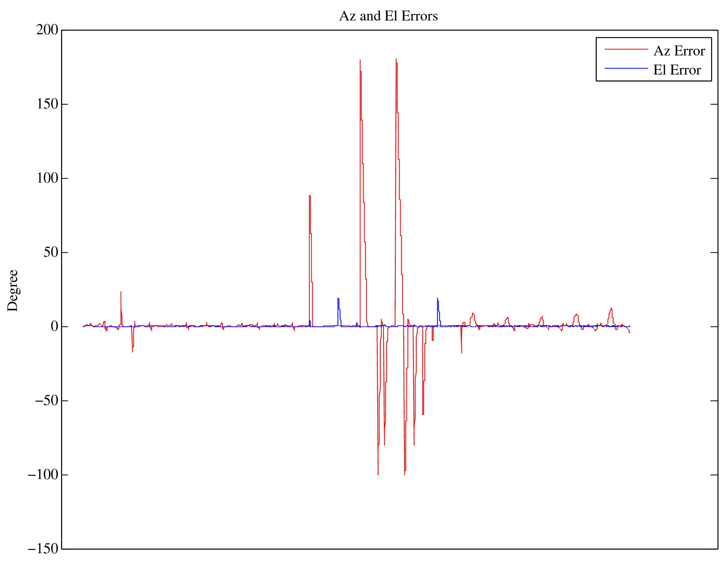Click the 100 y-axis tick label
Viewport: 728px width, 562px height.
47,178
